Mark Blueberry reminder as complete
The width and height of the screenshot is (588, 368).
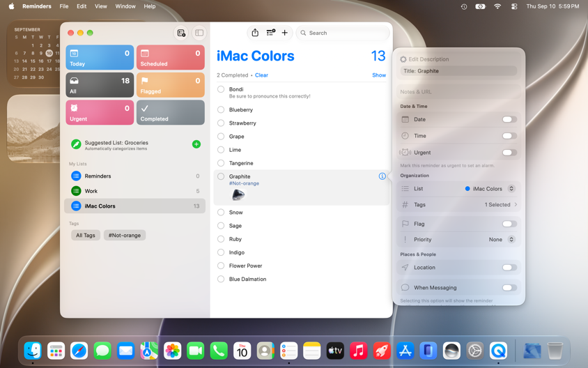click(x=221, y=109)
